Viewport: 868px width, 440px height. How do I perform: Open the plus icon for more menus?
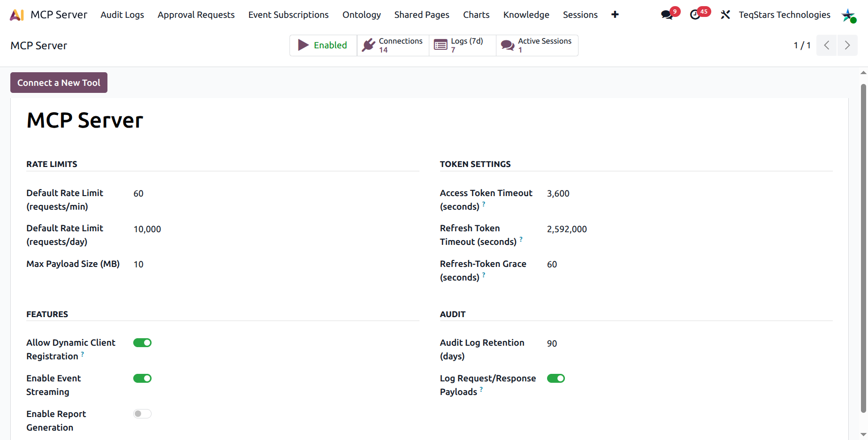pos(615,15)
